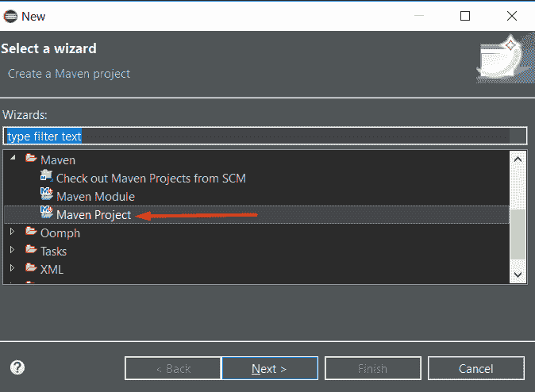Screen dimensions: 535x392
Task: Focus the type filter text field
Action: (265, 136)
